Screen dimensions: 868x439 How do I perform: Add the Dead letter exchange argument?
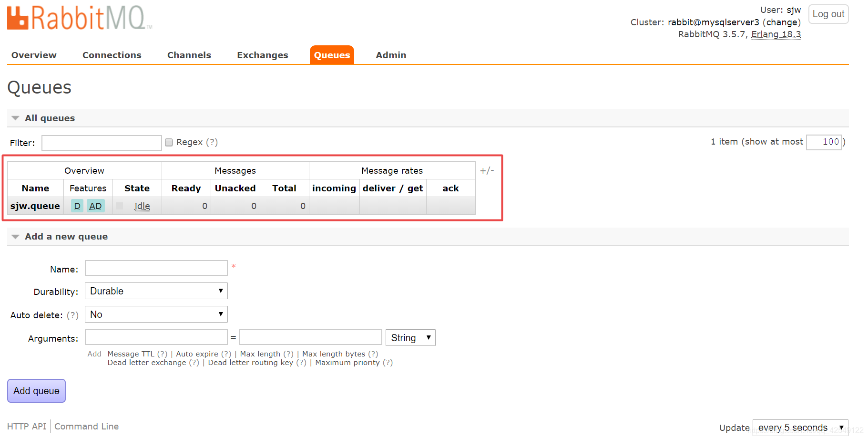147,363
